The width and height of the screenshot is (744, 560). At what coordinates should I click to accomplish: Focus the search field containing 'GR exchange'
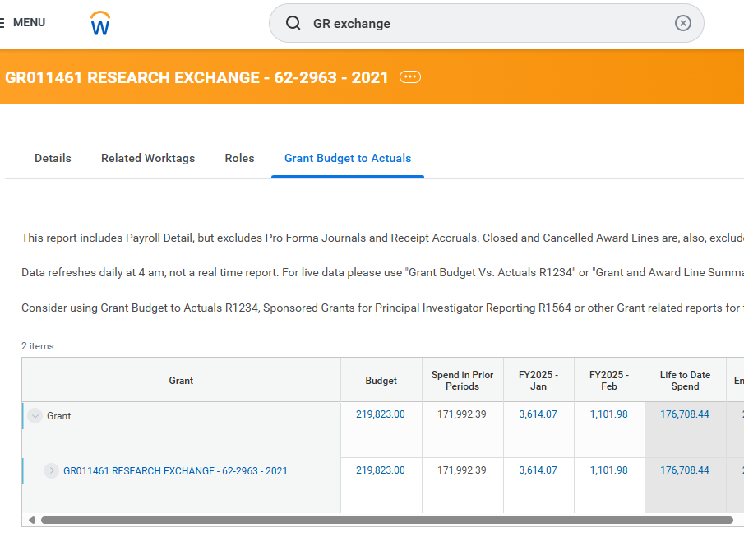pos(485,23)
